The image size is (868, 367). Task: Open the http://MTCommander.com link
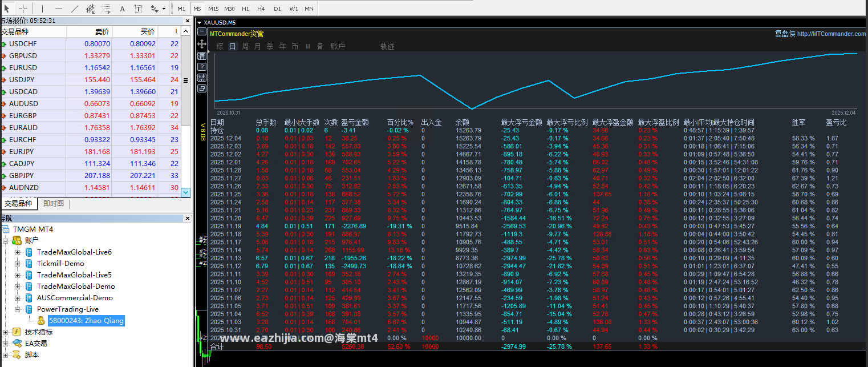click(x=832, y=34)
